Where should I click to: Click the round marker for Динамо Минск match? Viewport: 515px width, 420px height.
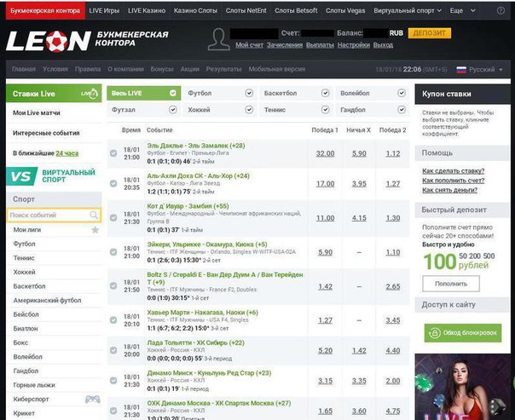[113, 380]
